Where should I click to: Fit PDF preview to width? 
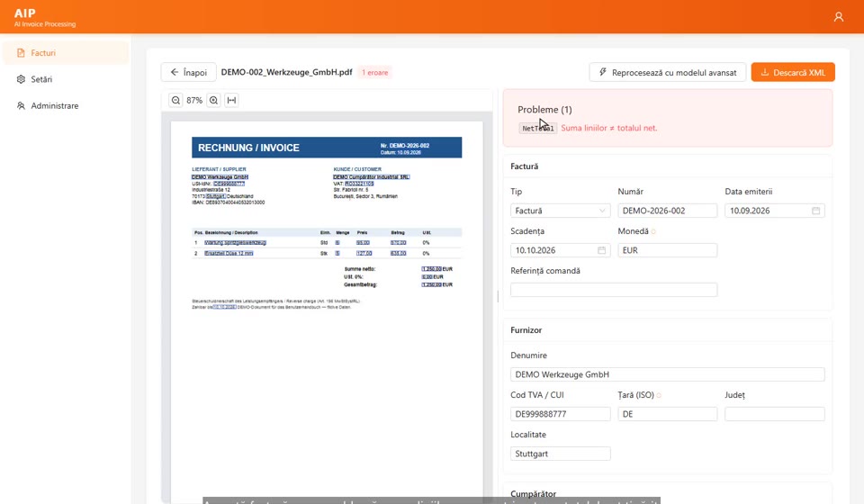click(232, 100)
